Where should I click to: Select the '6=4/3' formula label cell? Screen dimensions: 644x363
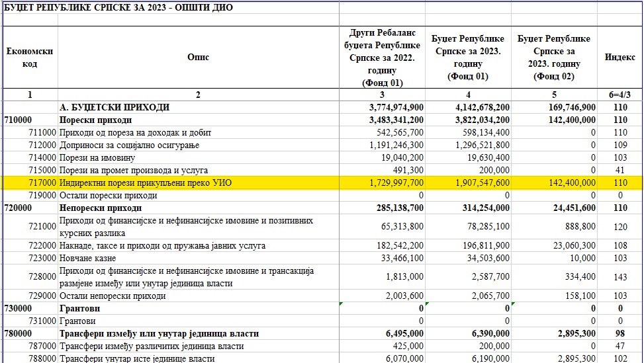[x=620, y=95]
